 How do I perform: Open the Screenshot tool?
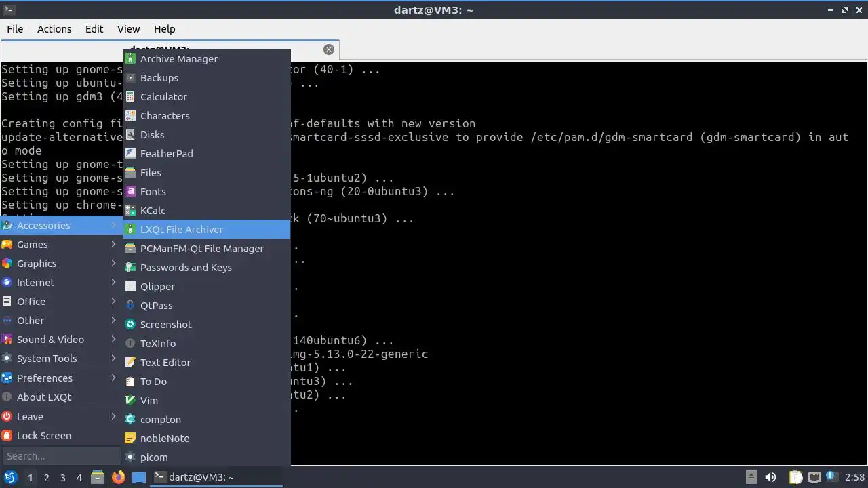(x=207, y=325)
